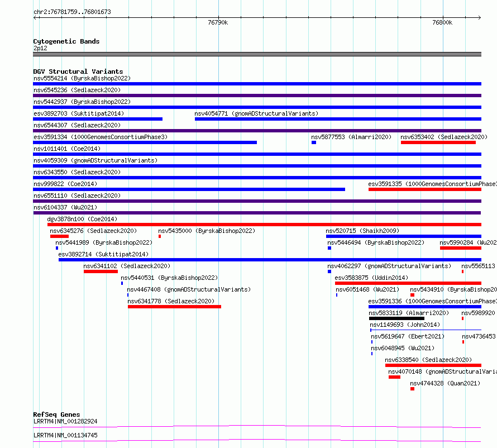Click nsv4736453 variant label
This screenshot has height=448, width=497.
[x=479, y=336]
